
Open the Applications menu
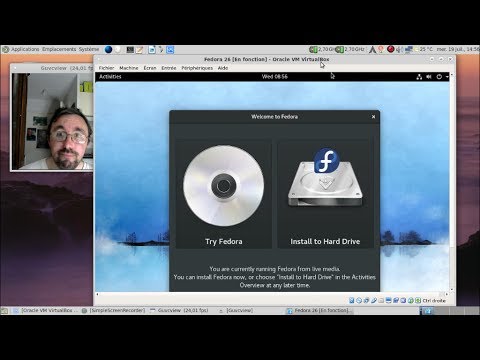click(x=25, y=49)
